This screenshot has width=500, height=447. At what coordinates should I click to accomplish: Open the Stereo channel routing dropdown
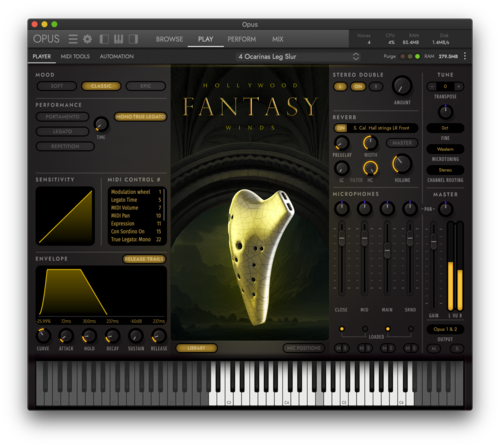coord(445,170)
